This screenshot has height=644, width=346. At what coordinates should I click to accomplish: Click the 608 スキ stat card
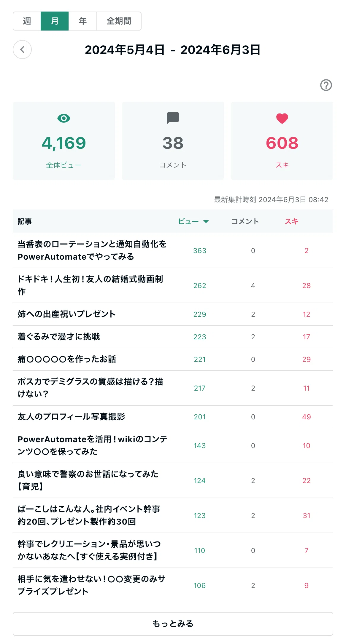pos(282,141)
